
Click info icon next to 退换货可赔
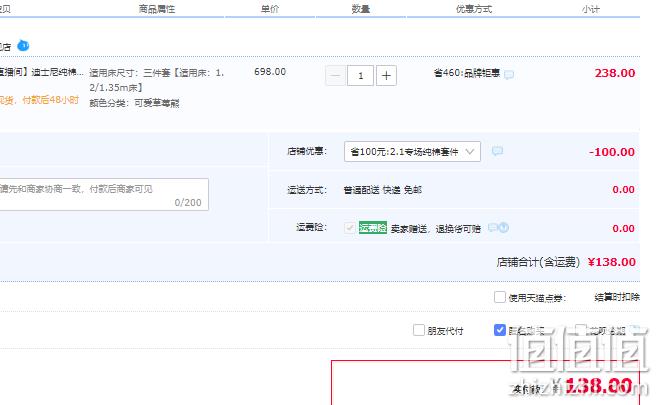coord(504,227)
